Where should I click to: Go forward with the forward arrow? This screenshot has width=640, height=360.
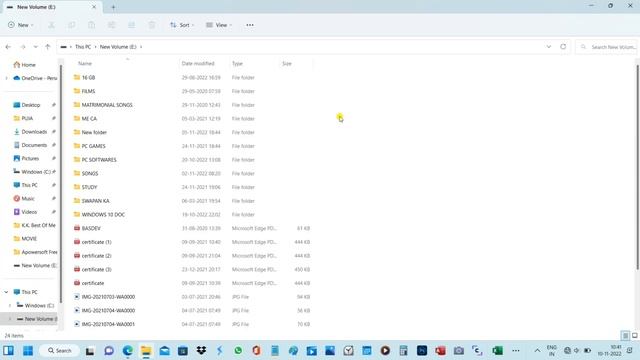point(23,47)
